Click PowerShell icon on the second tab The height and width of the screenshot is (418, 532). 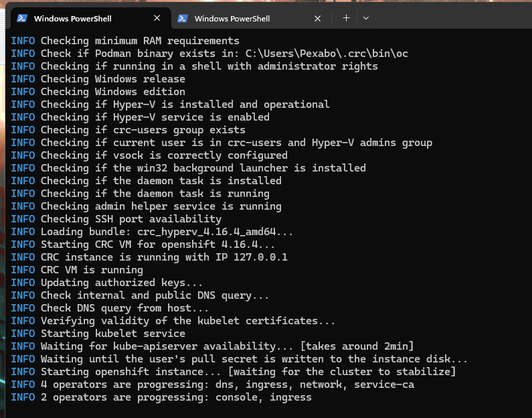click(183, 18)
